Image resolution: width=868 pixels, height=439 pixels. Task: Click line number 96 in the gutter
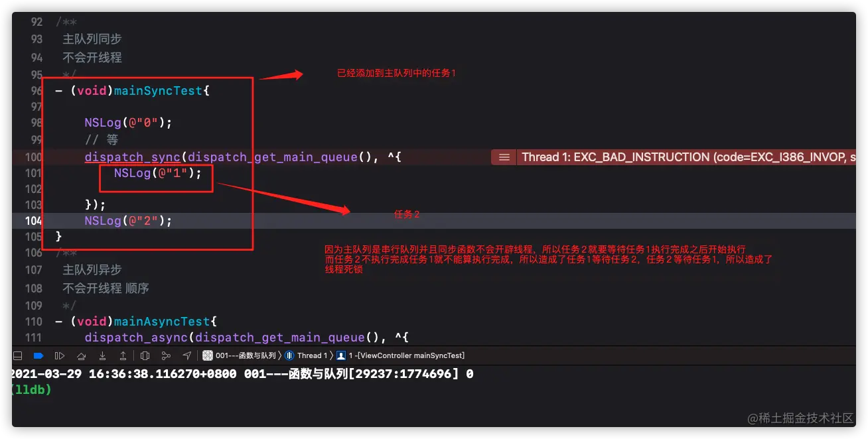click(x=36, y=91)
